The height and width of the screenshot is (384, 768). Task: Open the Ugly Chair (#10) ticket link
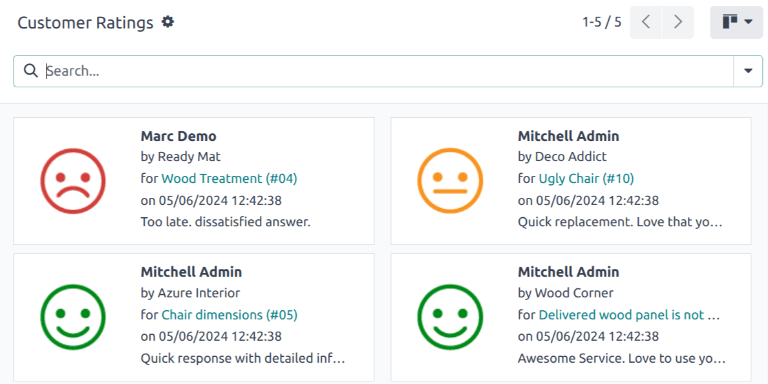click(586, 179)
